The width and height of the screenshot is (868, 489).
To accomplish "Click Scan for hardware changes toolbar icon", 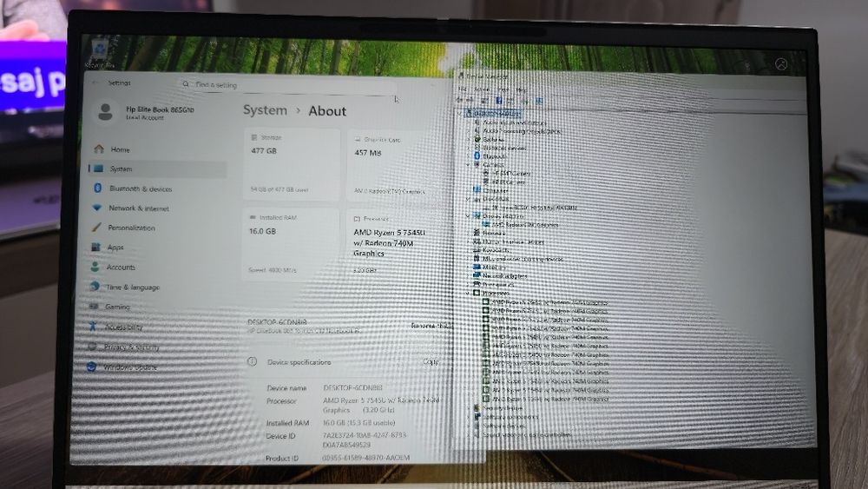I will point(539,101).
